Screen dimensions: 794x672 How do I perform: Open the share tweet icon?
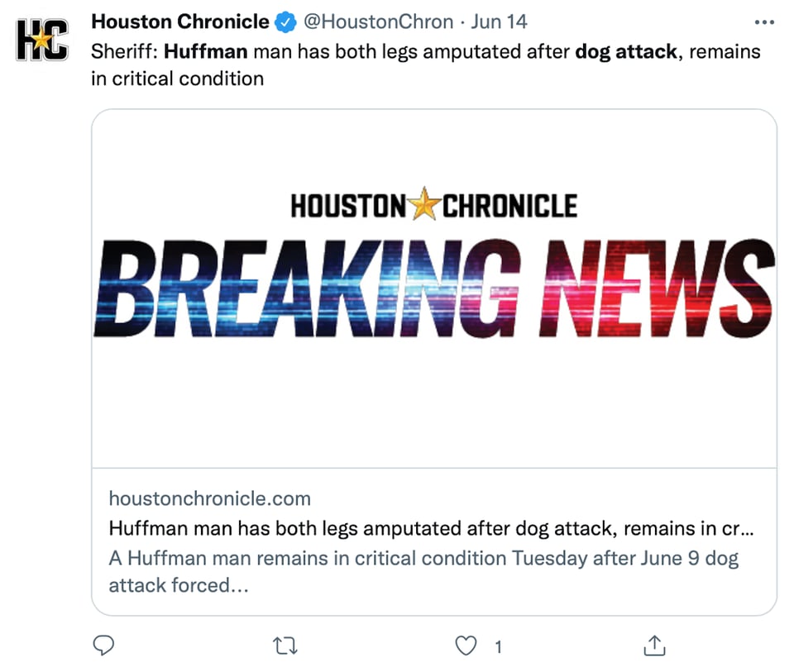click(654, 646)
